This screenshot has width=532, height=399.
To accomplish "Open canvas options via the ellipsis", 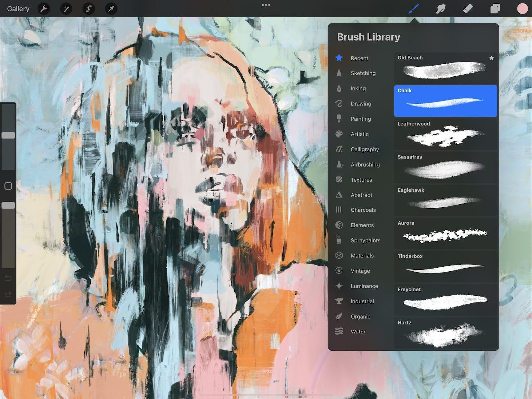I will pos(266,5).
